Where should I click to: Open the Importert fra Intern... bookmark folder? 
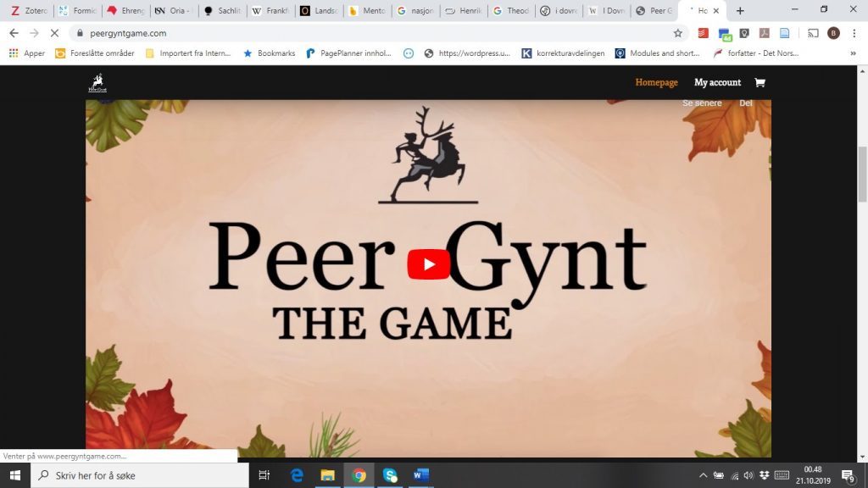pos(187,53)
